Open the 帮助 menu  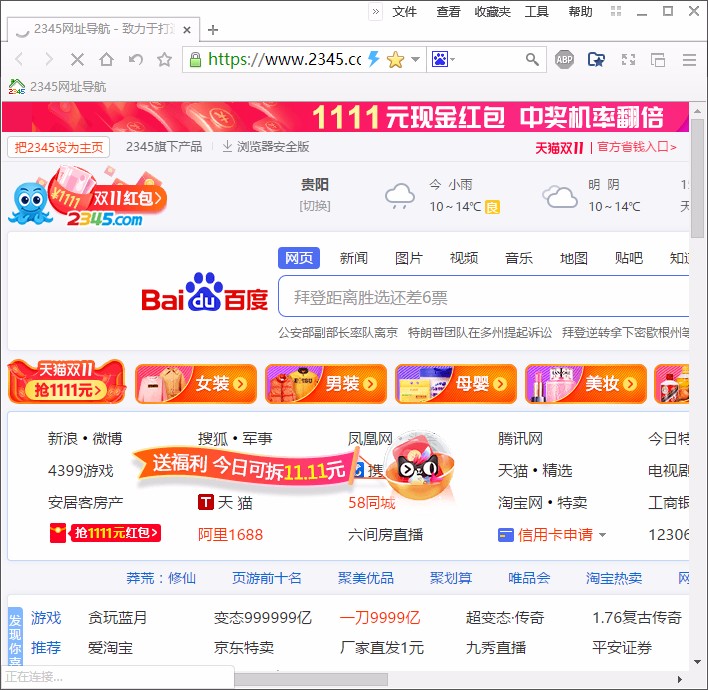point(580,12)
